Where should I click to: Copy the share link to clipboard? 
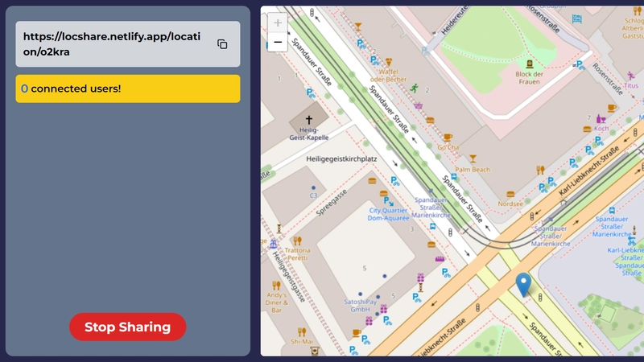222,44
